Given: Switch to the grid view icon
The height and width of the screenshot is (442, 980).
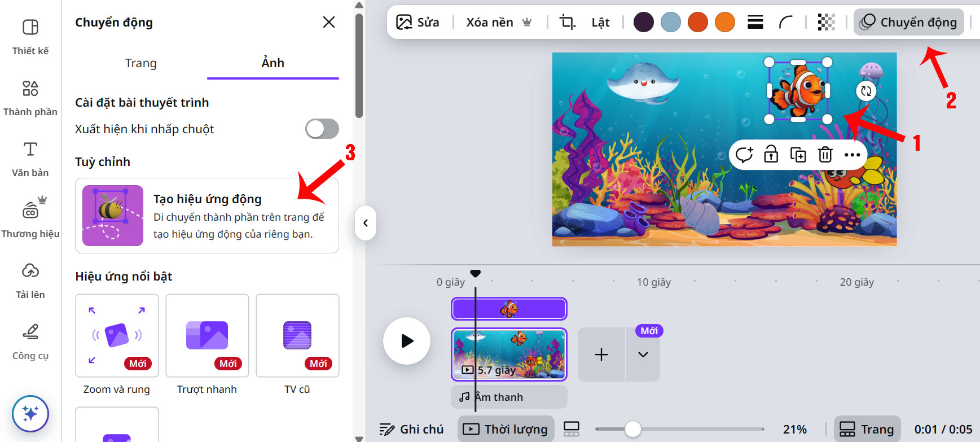Looking at the screenshot, I should pyautogui.click(x=572, y=429).
